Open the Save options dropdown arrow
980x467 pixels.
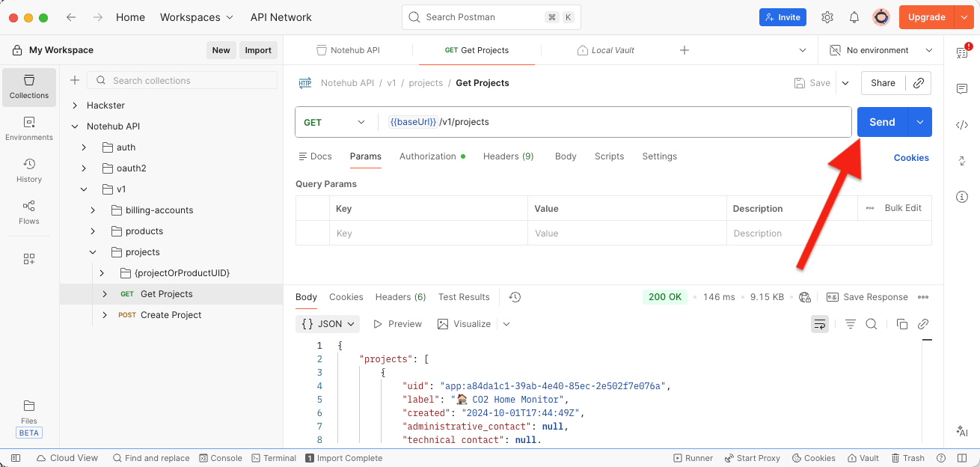point(845,83)
